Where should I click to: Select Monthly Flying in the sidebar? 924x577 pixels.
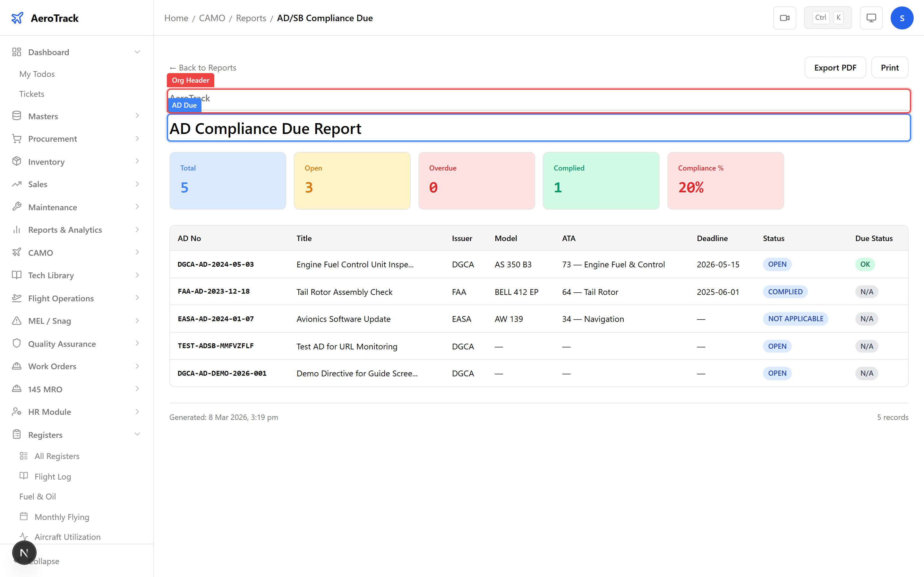(62, 517)
